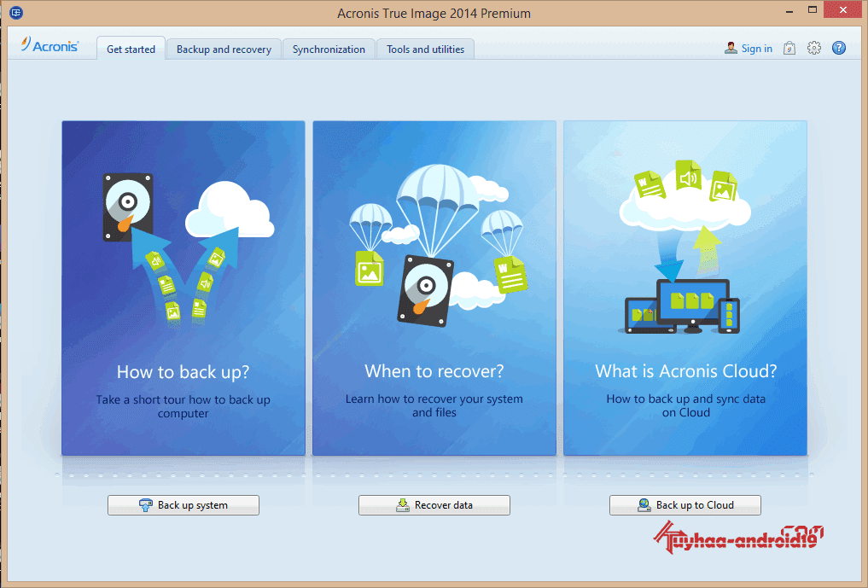868x588 pixels.
Task: Close the Acronis True Image window
Action: 843,10
